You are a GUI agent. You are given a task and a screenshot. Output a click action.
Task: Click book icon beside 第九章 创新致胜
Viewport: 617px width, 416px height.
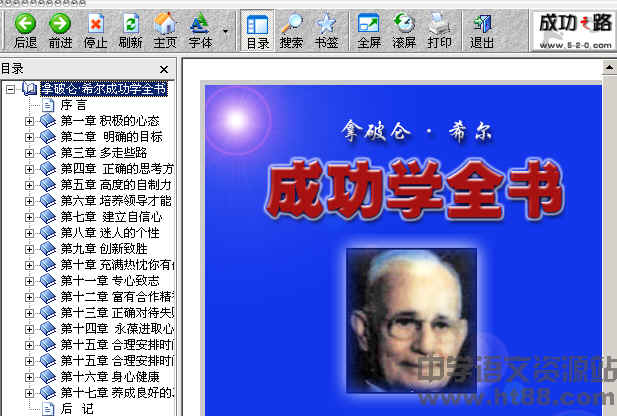click(x=48, y=249)
